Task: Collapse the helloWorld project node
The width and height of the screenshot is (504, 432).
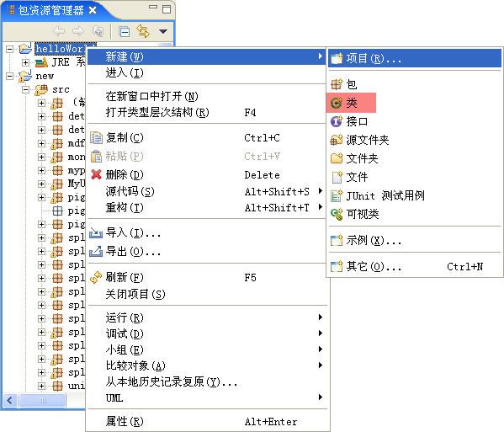Action: (10, 49)
